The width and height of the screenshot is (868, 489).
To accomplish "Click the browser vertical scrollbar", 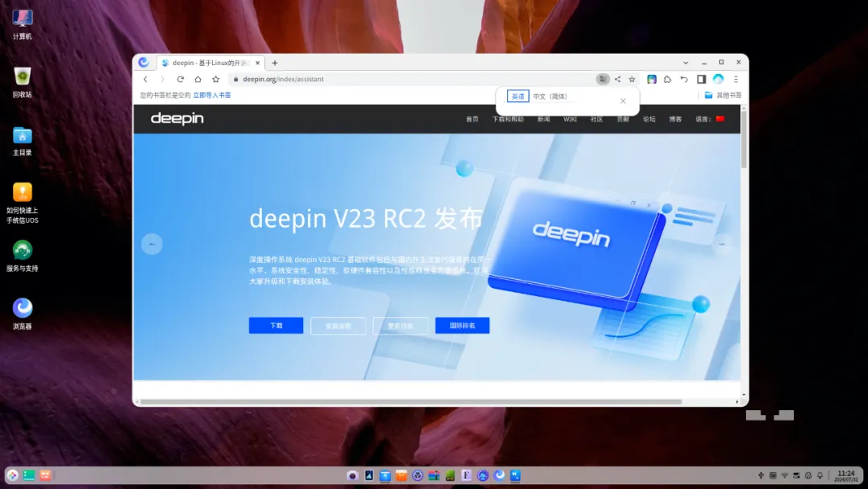I will pos(744,140).
